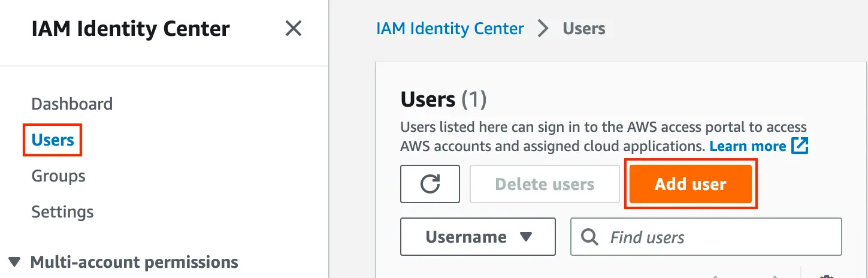The image size is (868, 278).
Task: Open the Username filter dropdown
Action: [x=478, y=237]
